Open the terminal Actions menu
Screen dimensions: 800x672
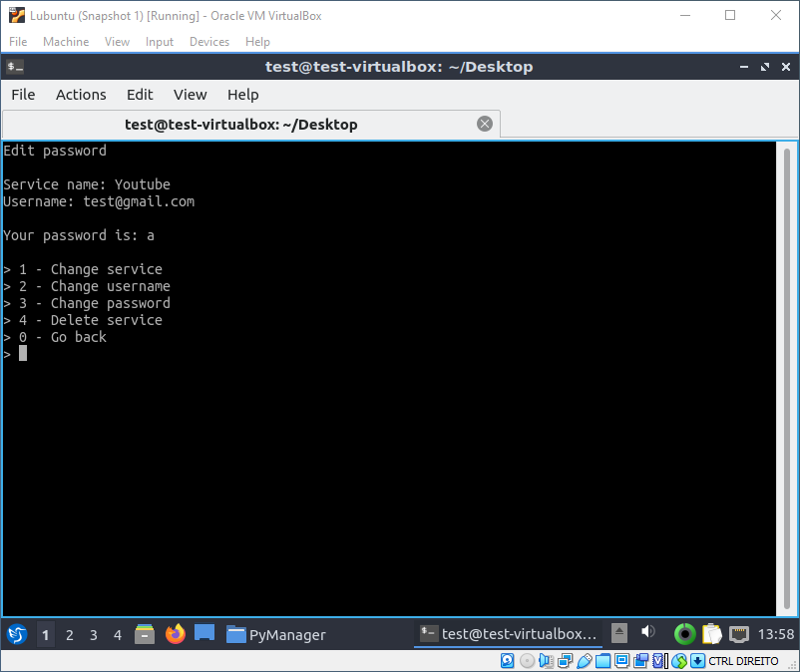[x=81, y=95]
